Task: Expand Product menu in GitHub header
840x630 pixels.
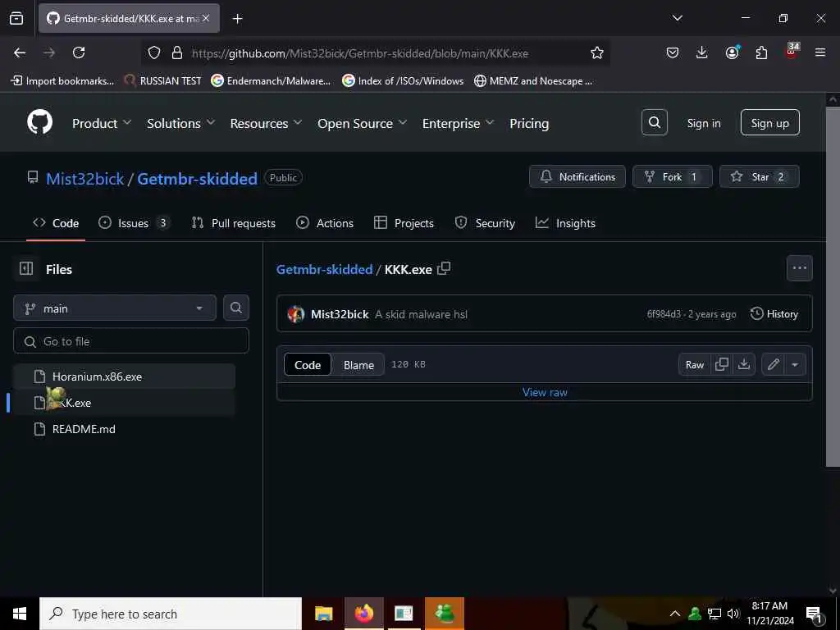Action: coord(102,123)
